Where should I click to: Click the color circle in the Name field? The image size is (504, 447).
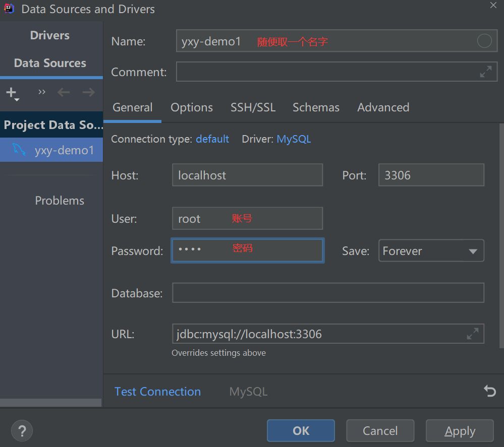coord(484,41)
